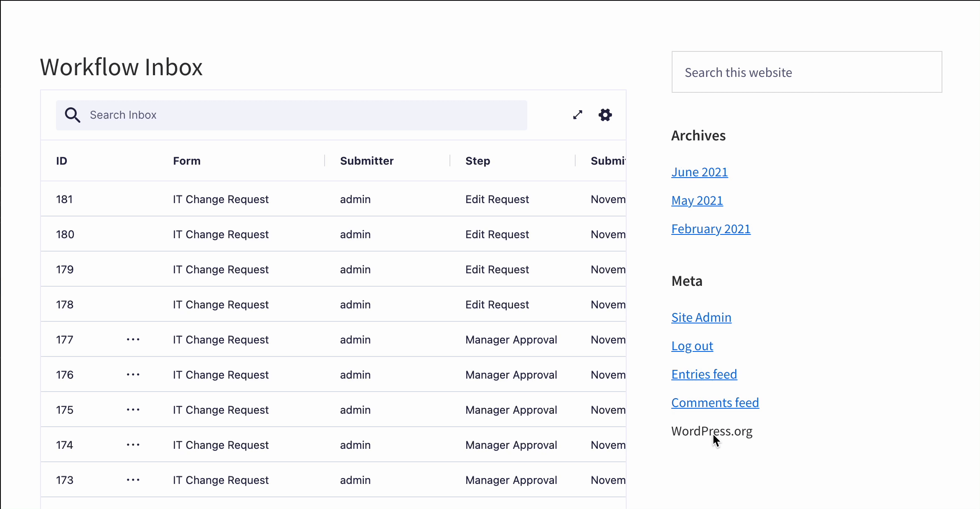Open the June 2021 archive link

pyautogui.click(x=699, y=172)
